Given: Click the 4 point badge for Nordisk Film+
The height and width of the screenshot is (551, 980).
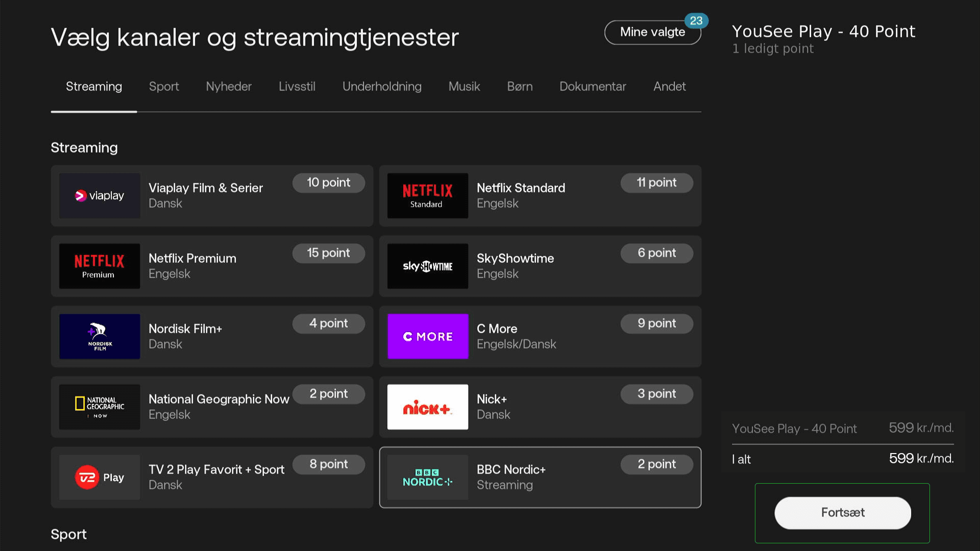Looking at the screenshot, I should click(329, 323).
